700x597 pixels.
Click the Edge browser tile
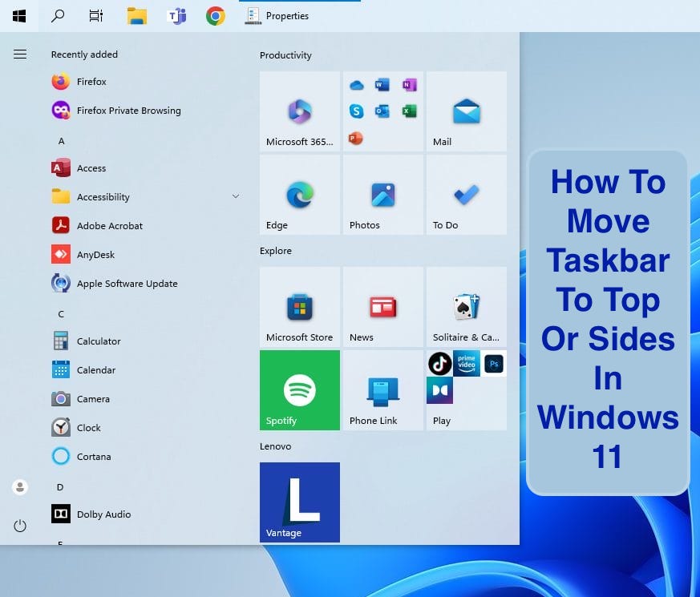(x=300, y=195)
